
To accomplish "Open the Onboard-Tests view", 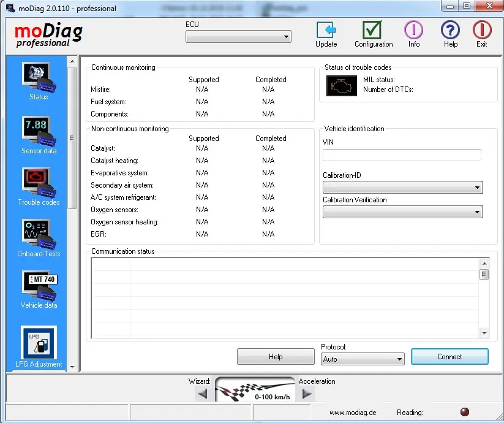I will pos(39,238).
